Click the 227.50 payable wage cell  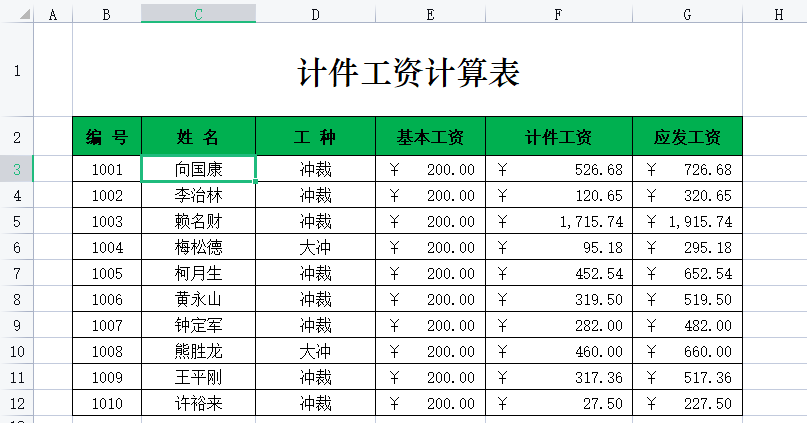tap(687, 403)
